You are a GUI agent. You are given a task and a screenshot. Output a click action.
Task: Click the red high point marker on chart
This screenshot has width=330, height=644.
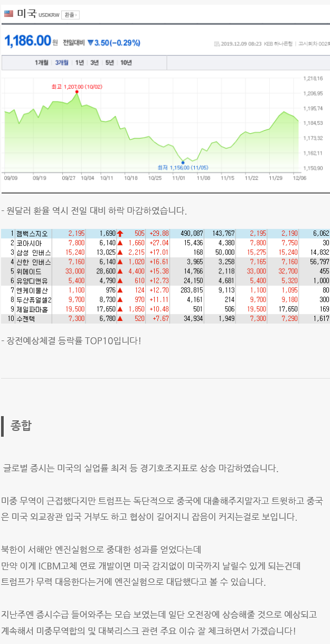(x=77, y=92)
